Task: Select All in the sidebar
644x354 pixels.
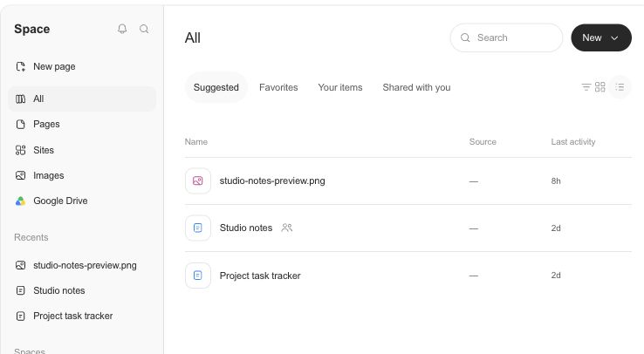Action: click(82, 99)
